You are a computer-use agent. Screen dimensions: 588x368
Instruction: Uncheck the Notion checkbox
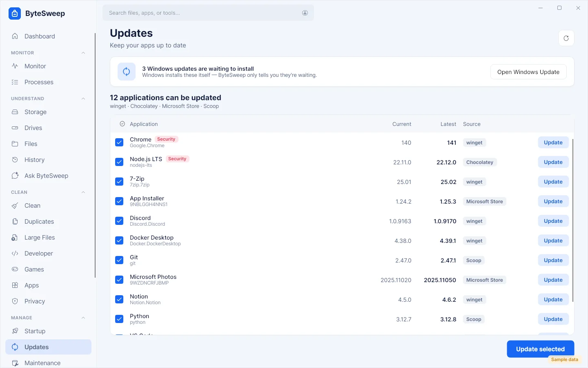click(119, 299)
